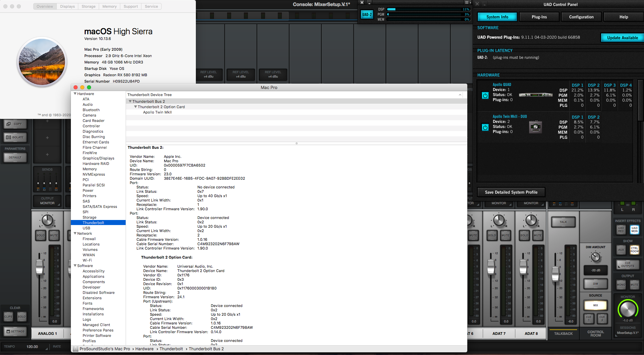This screenshot has height=355, width=644.
Task: Open the CUE OUTPUTS popup
Action: (628, 265)
